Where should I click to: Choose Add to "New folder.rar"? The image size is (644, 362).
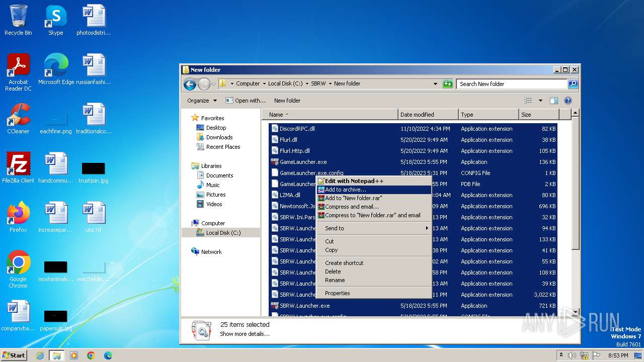click(x=373, y=198)
